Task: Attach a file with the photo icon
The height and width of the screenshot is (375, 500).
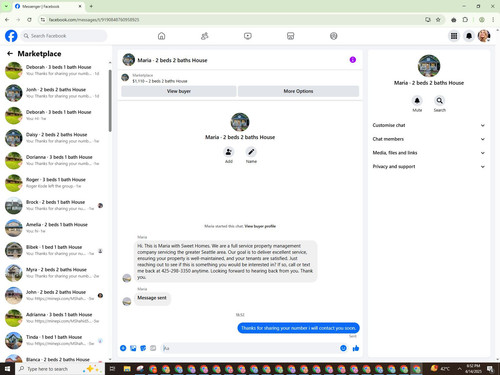Action: [x=133, y=348]
